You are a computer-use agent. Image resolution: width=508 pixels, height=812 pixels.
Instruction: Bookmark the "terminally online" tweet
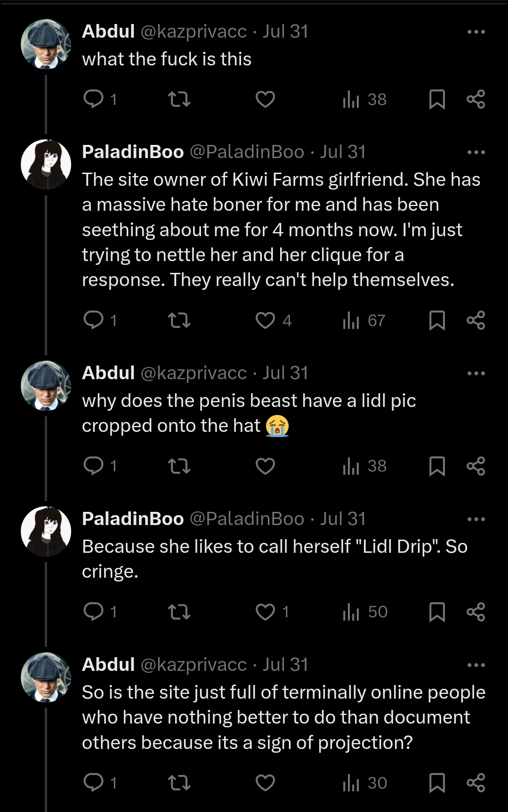point(437,783)
